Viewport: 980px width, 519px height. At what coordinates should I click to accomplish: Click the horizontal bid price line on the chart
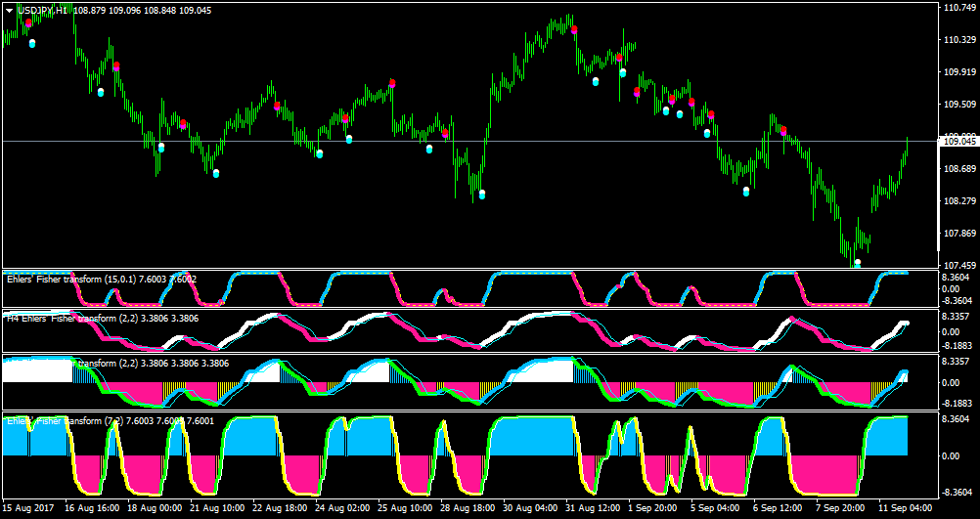click(468, 141)
